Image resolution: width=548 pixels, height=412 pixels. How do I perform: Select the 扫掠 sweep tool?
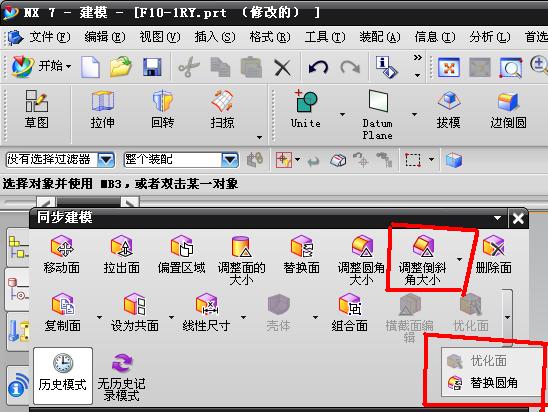point(222,109)
